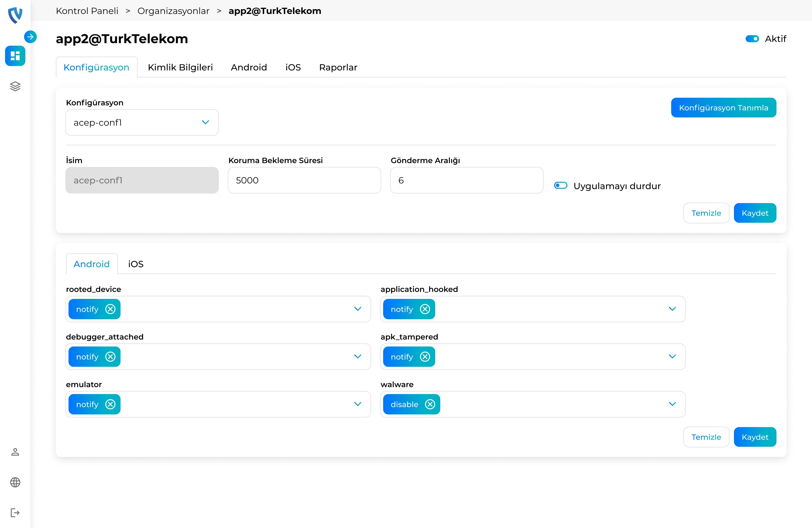
Task: Open the language globe icon
Action: tap(15, 482)
